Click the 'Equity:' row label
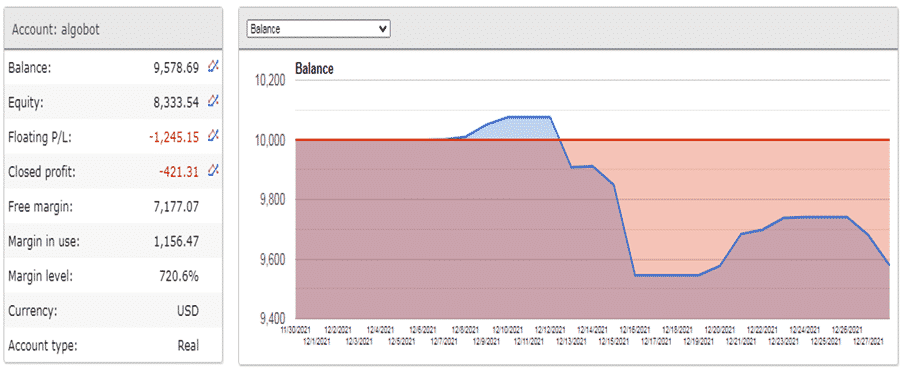Viewport: 902px width, 371px height. [x=26, y=102]
